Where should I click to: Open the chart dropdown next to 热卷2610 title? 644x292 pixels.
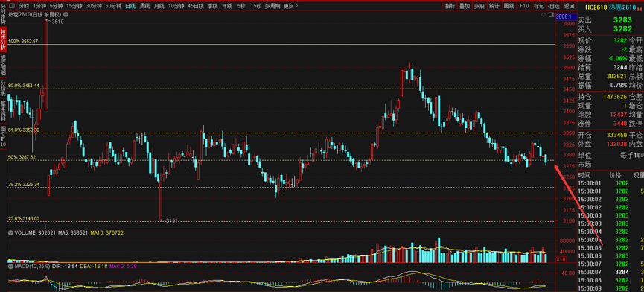66,15
